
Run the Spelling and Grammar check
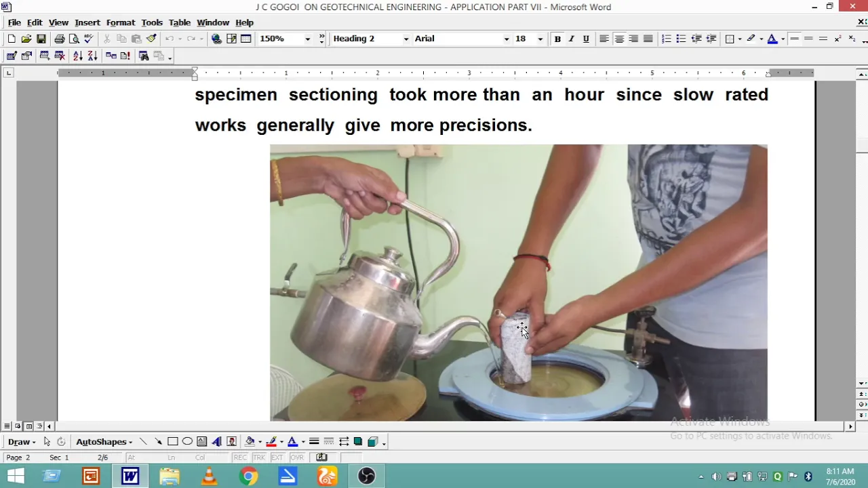[89, 39]
